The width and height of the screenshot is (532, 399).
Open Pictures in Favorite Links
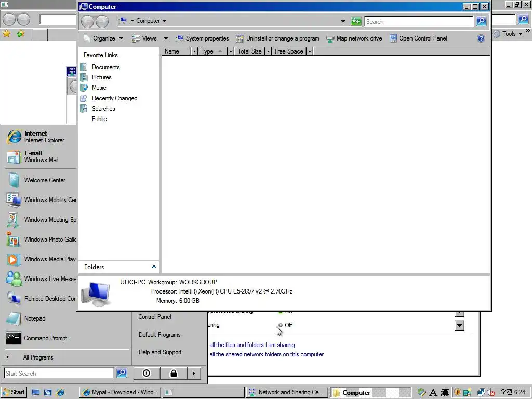101,77
